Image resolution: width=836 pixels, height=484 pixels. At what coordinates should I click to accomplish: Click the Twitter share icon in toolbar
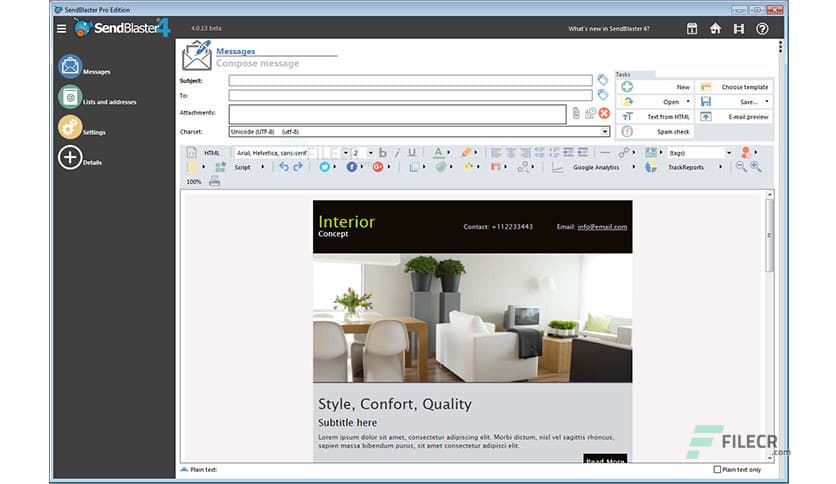click(325, 167)
